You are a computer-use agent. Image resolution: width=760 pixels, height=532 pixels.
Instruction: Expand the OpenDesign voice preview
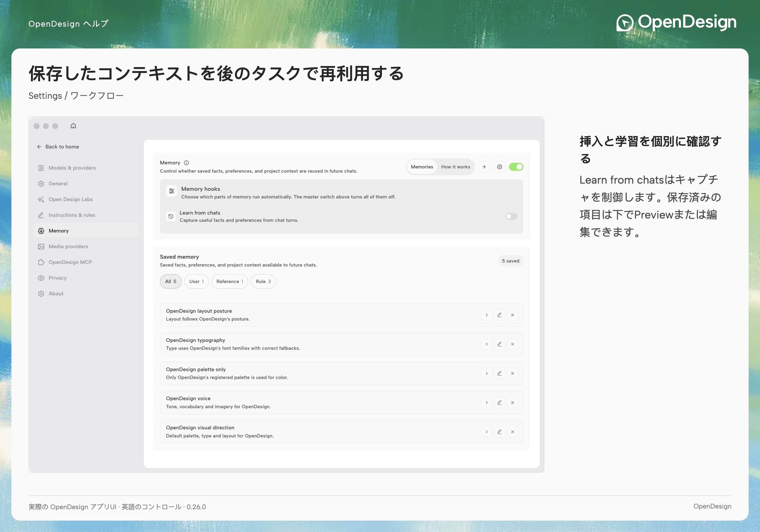(487, 403)
